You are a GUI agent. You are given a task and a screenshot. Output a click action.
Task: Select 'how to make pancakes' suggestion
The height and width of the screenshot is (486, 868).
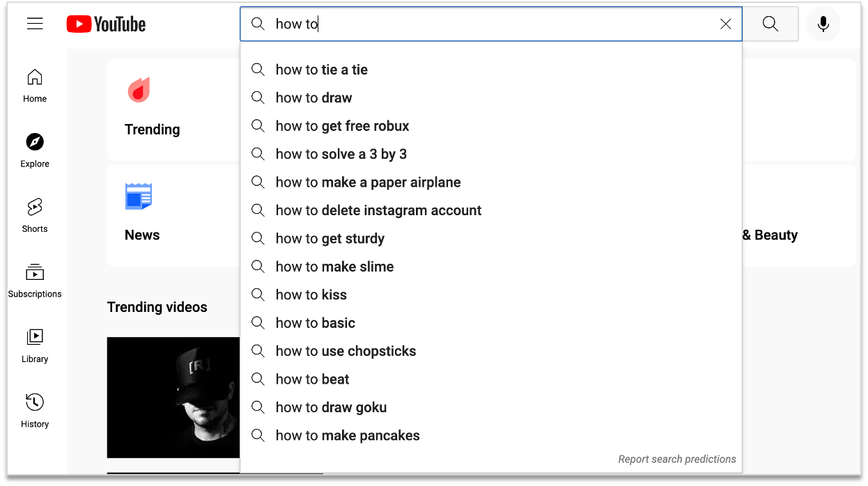[x=348, y=435]
